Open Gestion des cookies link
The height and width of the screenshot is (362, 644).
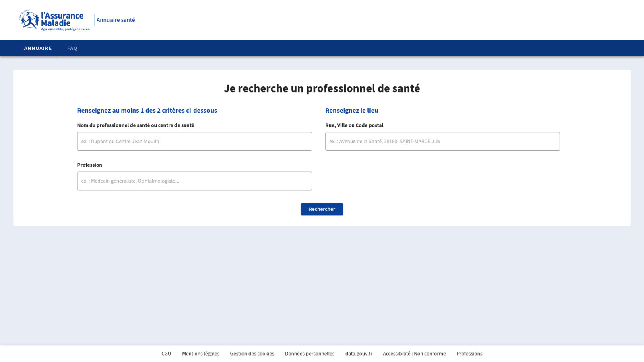[252, 354]
